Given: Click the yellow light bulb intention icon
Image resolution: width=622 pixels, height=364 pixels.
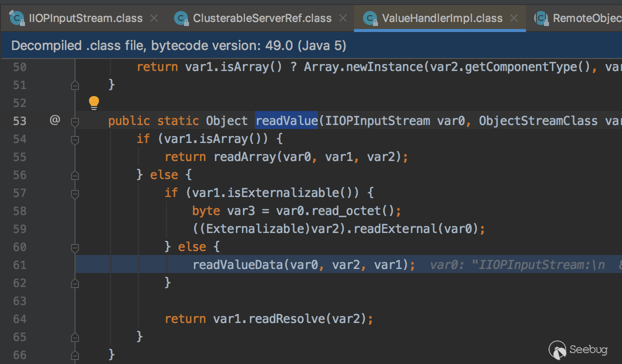Looking at the screenshot, I should 94,102.
